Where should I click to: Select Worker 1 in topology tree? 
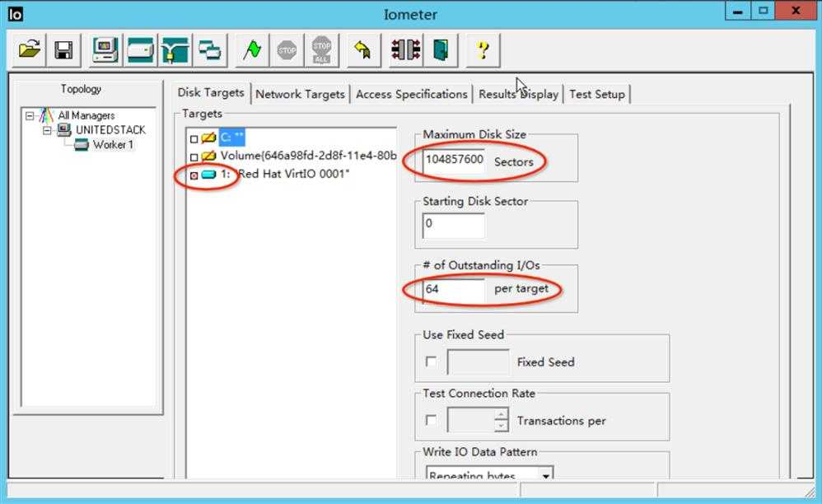point(113,145)
